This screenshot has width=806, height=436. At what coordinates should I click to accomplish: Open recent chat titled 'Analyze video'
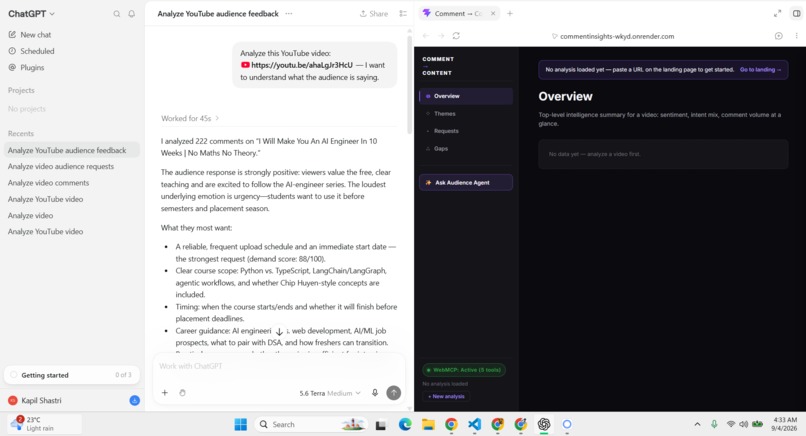coord(30,215)
